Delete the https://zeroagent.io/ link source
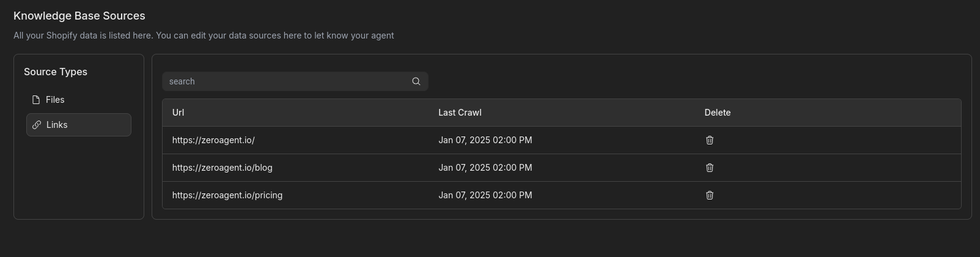This screenshot has height=257, width=980. click(710, 140)
